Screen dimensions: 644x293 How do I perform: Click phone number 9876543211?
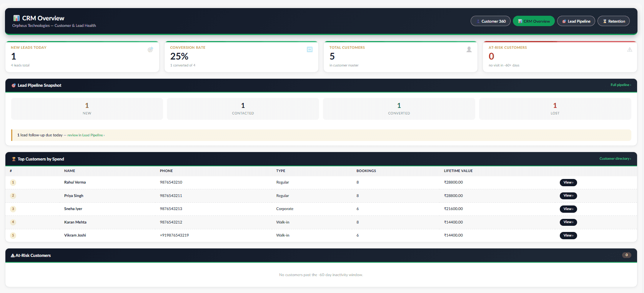(x=171, y=196)
